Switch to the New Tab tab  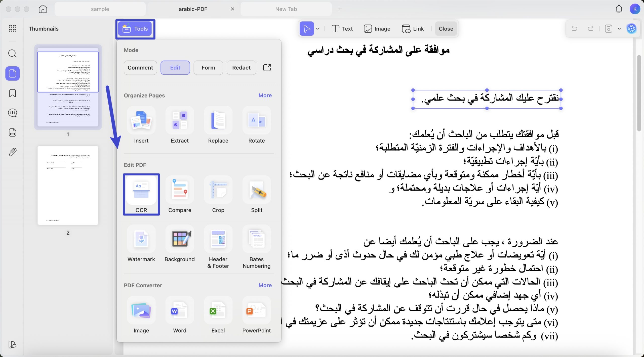(286, 9)
